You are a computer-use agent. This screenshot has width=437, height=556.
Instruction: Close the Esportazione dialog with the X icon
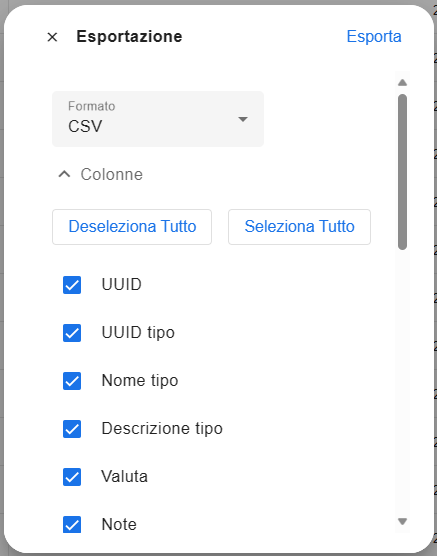[x=52, y=37]
